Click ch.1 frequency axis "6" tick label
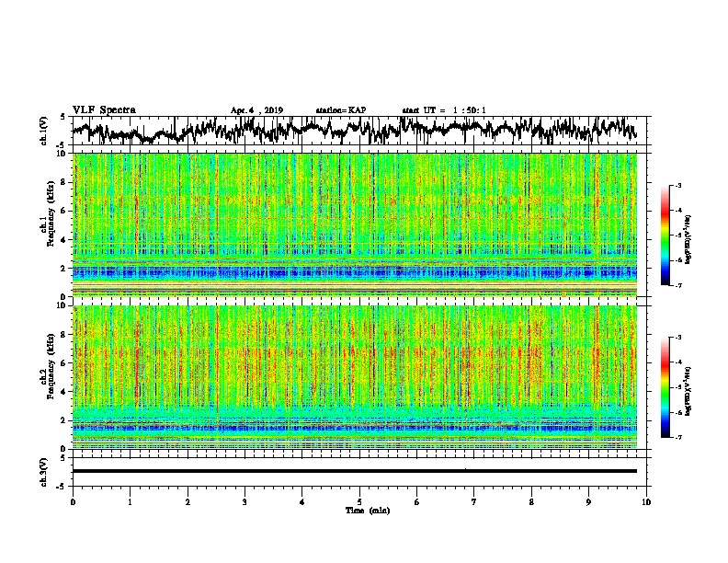The image size is (728, 563). (63, 211)
